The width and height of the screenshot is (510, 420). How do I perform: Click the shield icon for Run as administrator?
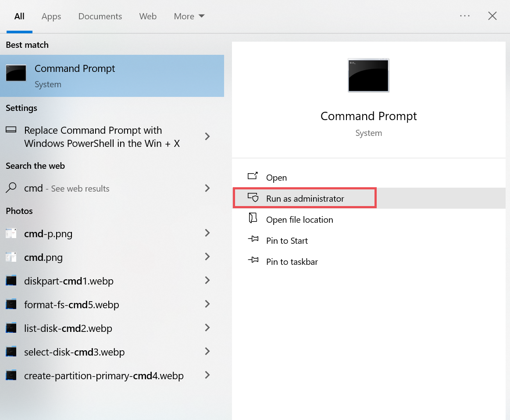point(253,197)
